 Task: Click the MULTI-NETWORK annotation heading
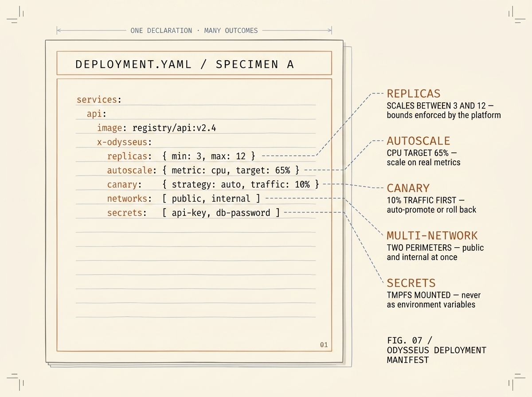click(432, 236)
